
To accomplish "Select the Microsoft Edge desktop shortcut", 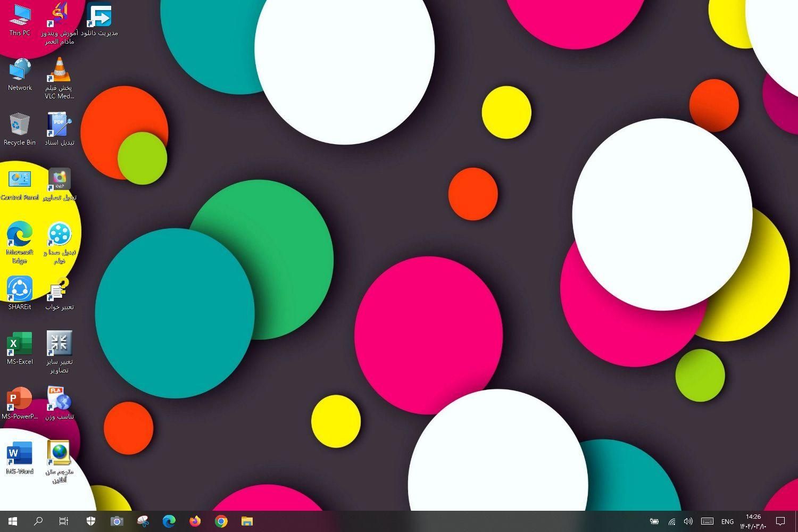I will click(x=20, y=243).
